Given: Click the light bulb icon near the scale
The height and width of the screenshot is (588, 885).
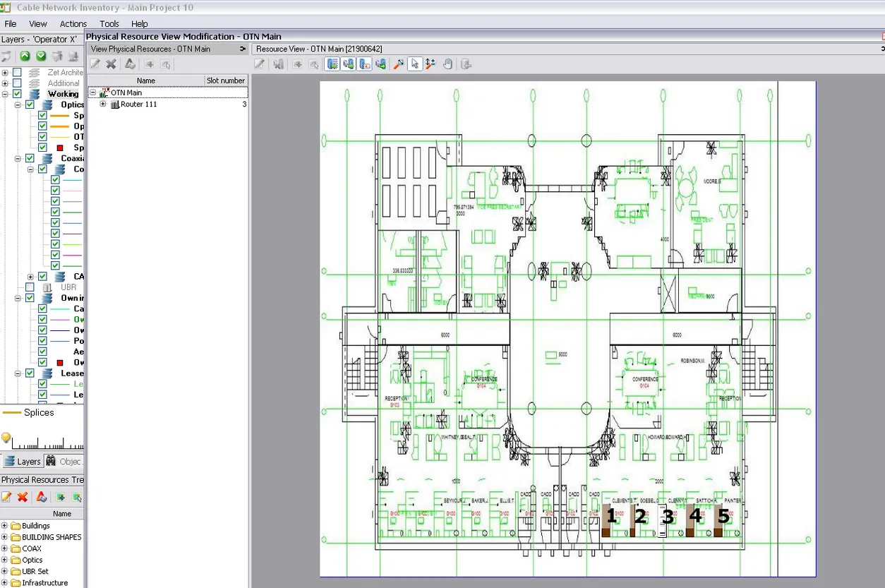Looking at the screenshot, I should [6, 438].
